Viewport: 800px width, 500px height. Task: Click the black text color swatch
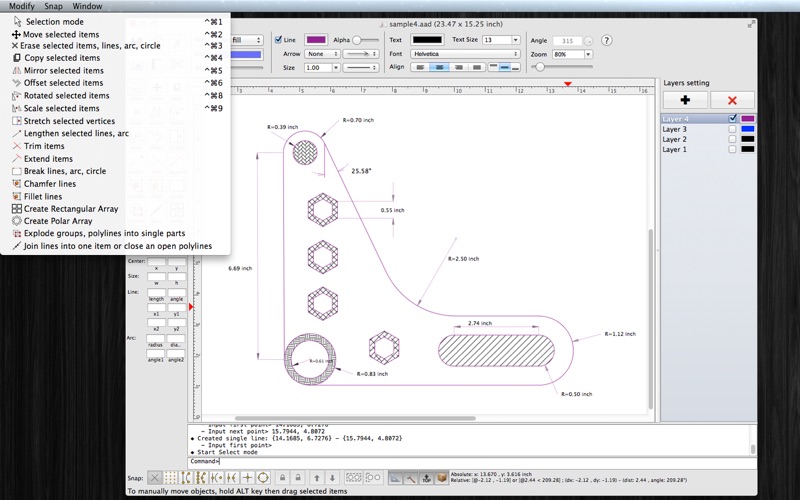[427, 40]
